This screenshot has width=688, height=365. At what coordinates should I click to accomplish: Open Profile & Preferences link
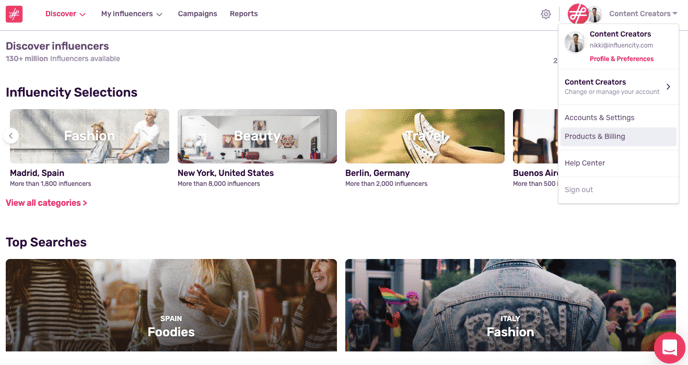coord(621,59)
